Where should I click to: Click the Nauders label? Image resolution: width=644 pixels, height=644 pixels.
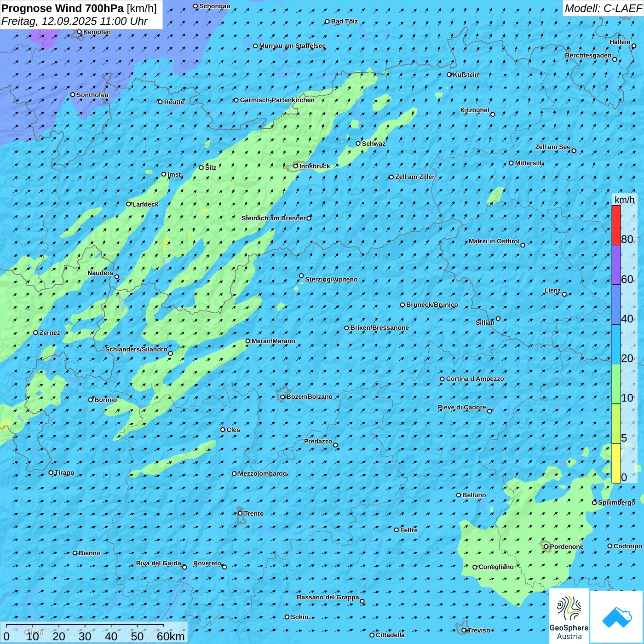[x=100, y=273]
